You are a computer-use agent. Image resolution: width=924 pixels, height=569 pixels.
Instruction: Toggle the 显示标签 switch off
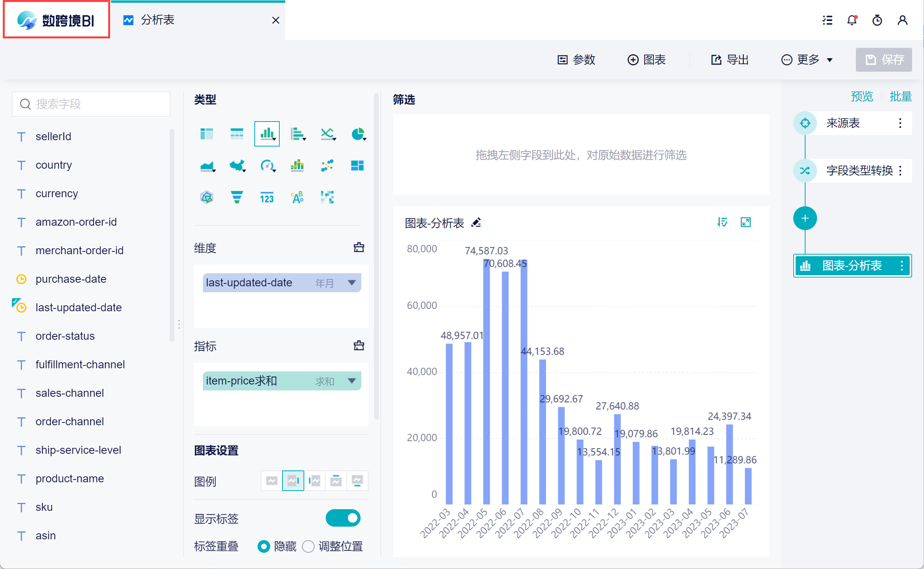click(343, 518)
